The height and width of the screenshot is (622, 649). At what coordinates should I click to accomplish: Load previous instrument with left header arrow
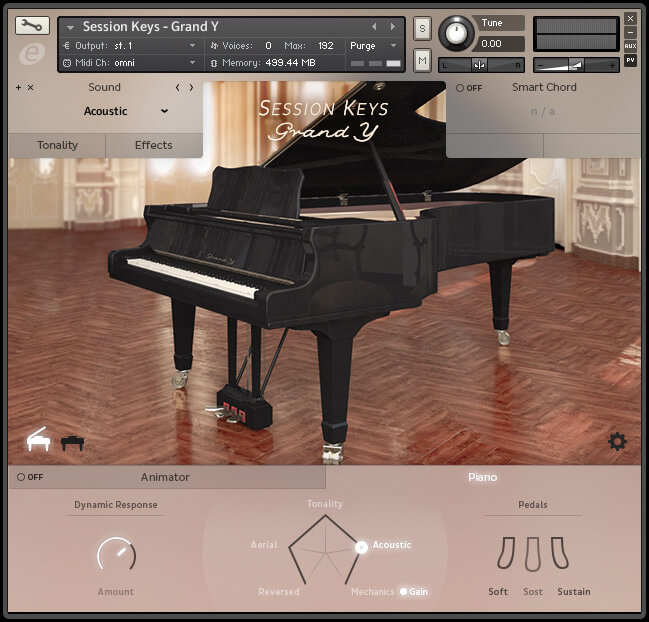[x=374, y=26]
